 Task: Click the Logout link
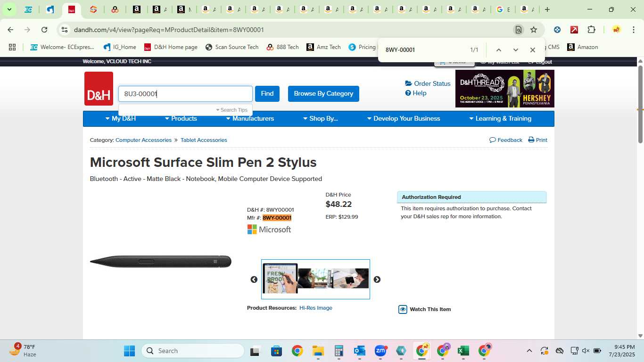pyautogui.click(x=540, y=62)
